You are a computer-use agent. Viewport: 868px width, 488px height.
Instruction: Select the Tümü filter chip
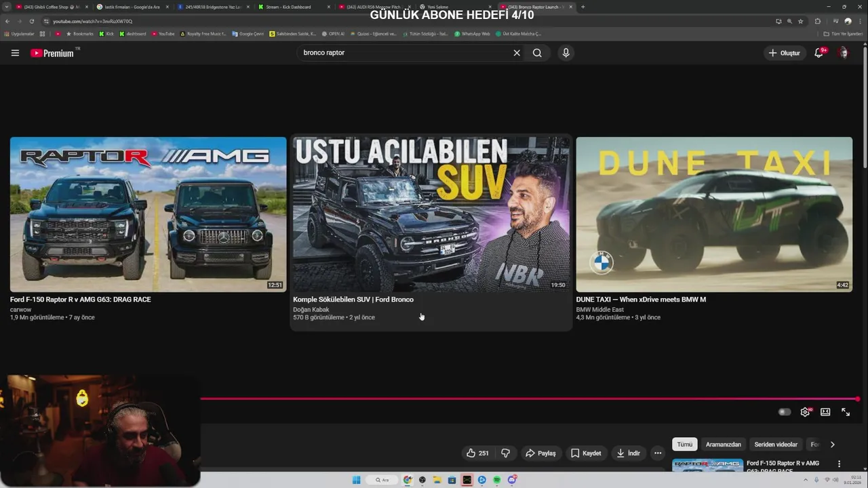click(x=685, y=445)
